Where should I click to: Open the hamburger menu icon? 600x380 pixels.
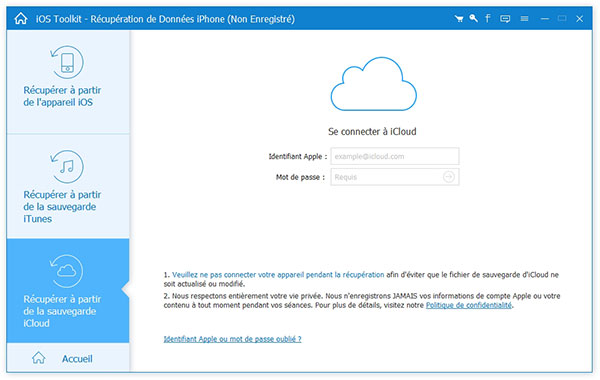(525, 18)
